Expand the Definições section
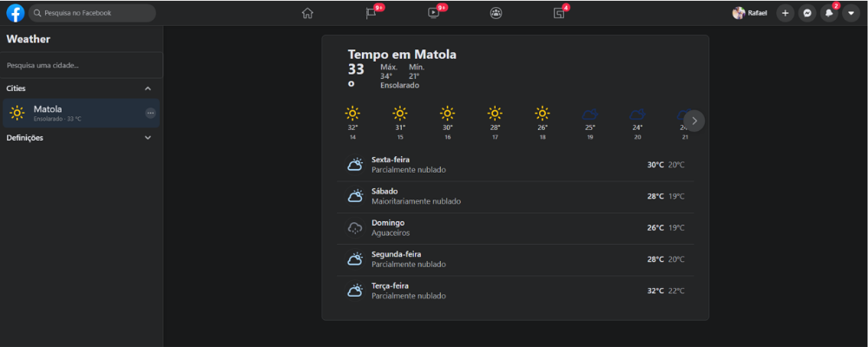868x347 pixels. [148, 138]
